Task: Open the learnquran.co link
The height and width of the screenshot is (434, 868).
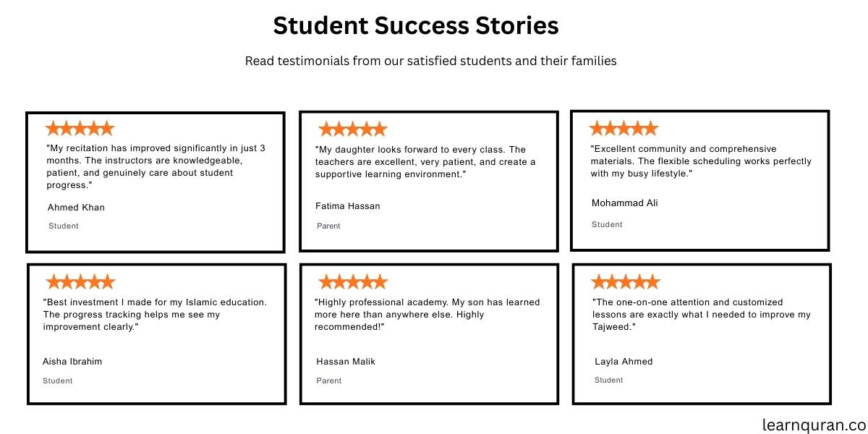Action: coord(814,424)
